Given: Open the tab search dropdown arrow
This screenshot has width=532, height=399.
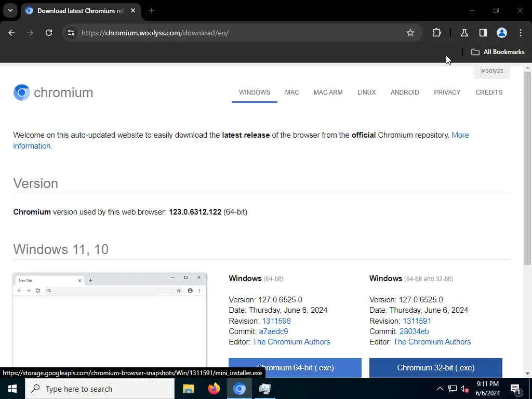Looking at the screenshot, I should [10, 10].
